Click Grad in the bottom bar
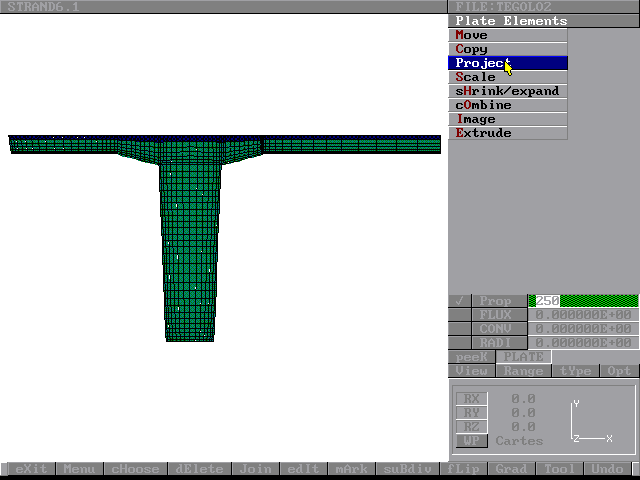The width and height of the screenshot is (640, 480). pyautogui.click(x=511, y=469)
